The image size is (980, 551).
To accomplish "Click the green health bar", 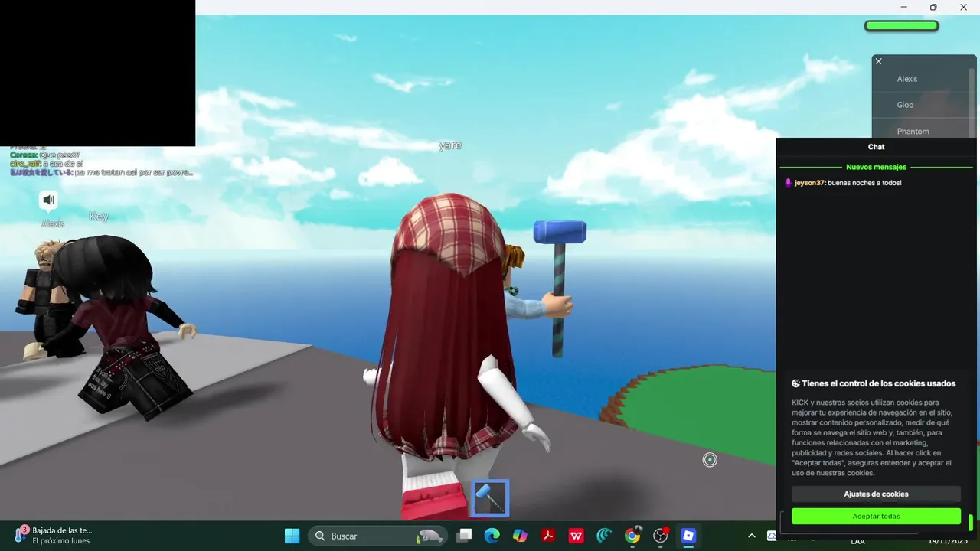I will [x=901, y=26].
